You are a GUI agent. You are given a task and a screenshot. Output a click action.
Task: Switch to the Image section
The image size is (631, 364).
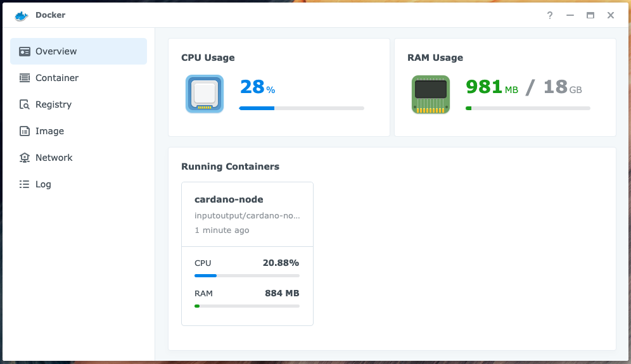(x=79, y=130)
